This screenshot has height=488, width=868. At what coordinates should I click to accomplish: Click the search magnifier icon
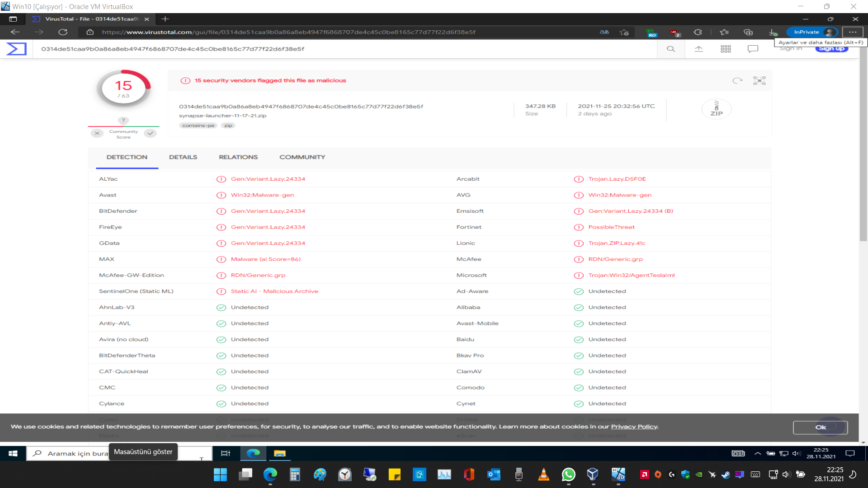pyautogui.click(x=671, y=49)
